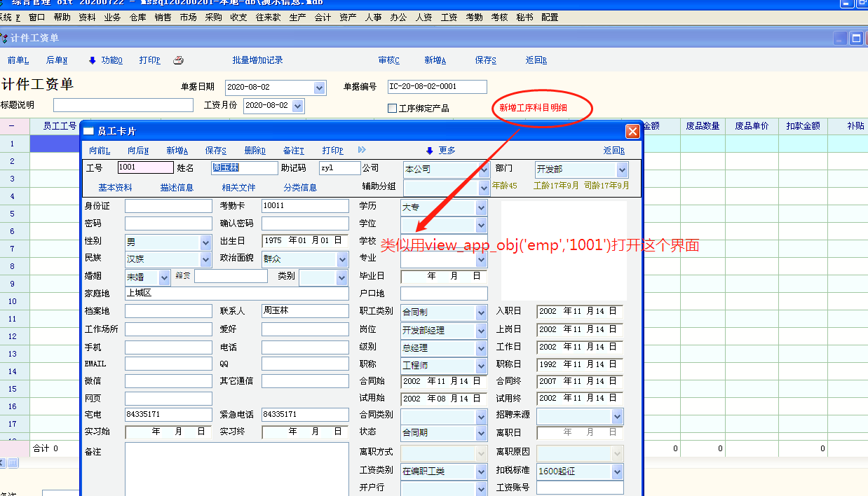Open the 学历 dropdown list
Viewport: 868px width, 496px height.
pos(481,207)
